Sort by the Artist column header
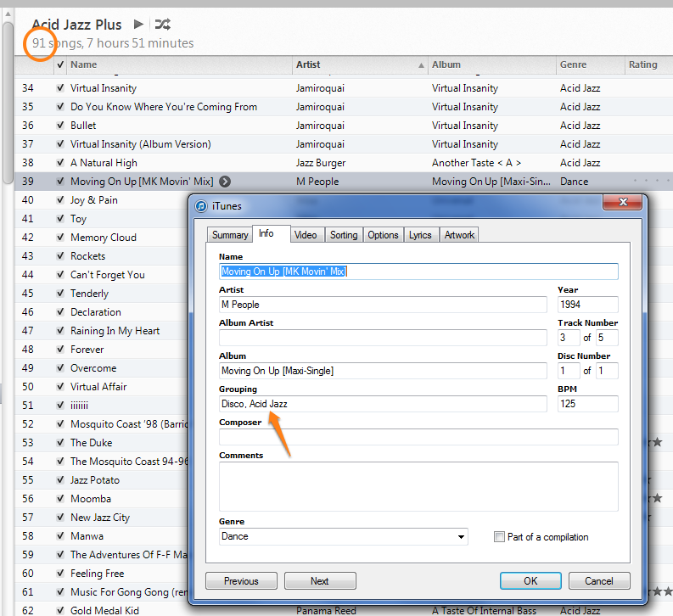 (360, 64)
